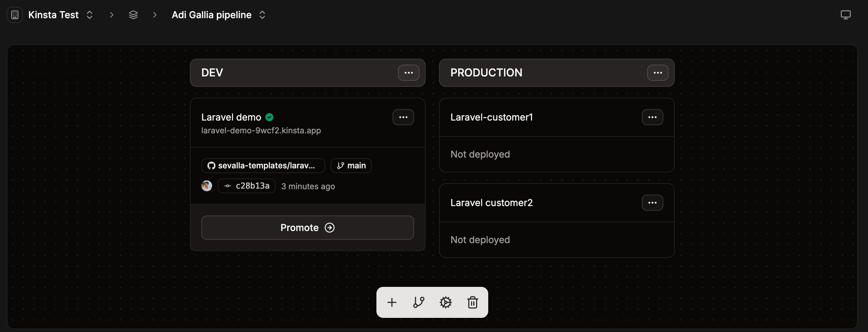Delete the pipeline using the trash icon
Screen dimensions: 868x332
(472, 302)
